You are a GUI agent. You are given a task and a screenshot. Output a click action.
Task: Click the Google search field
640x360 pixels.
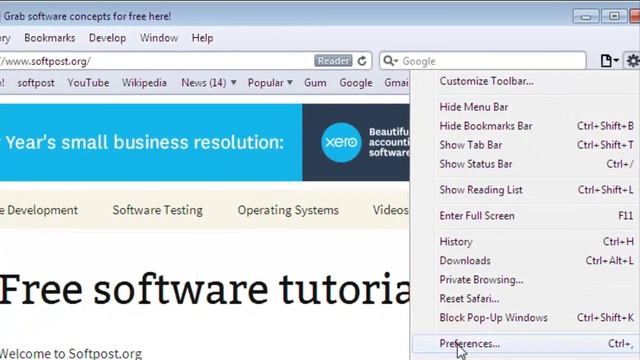coord(483,61)
